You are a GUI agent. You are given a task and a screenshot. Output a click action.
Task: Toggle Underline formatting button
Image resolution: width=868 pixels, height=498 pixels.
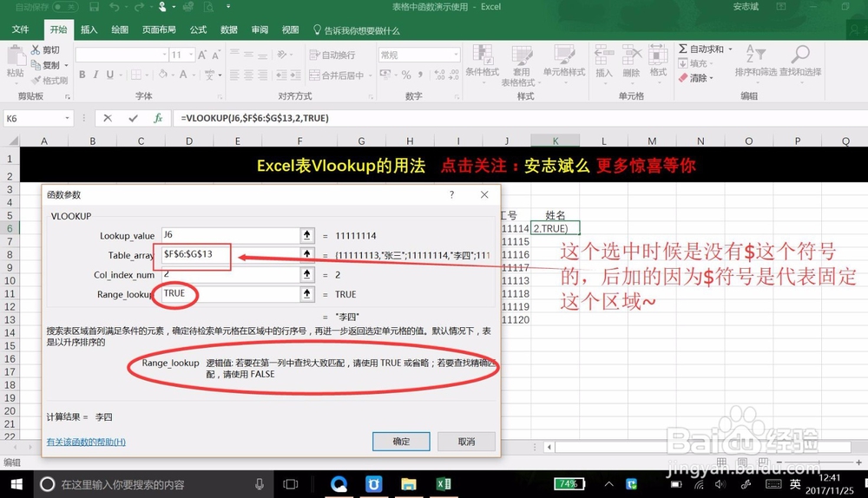[109, 75]
